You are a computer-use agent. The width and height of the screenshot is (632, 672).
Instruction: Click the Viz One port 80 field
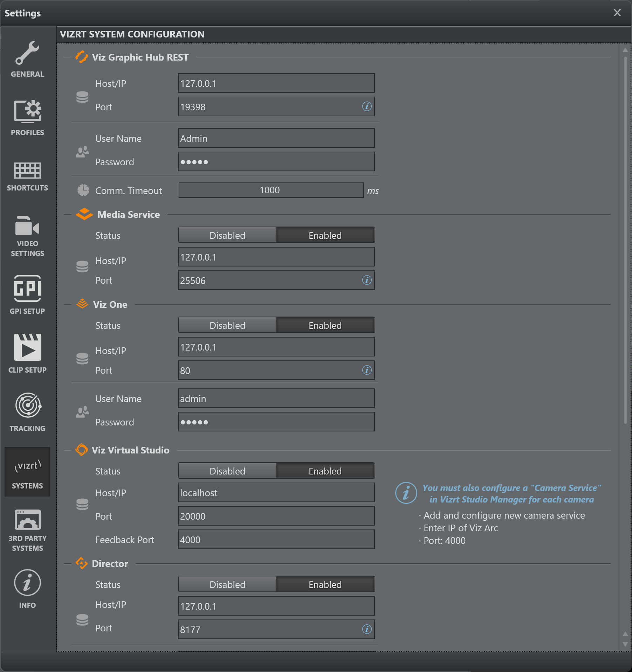[276, 370]
